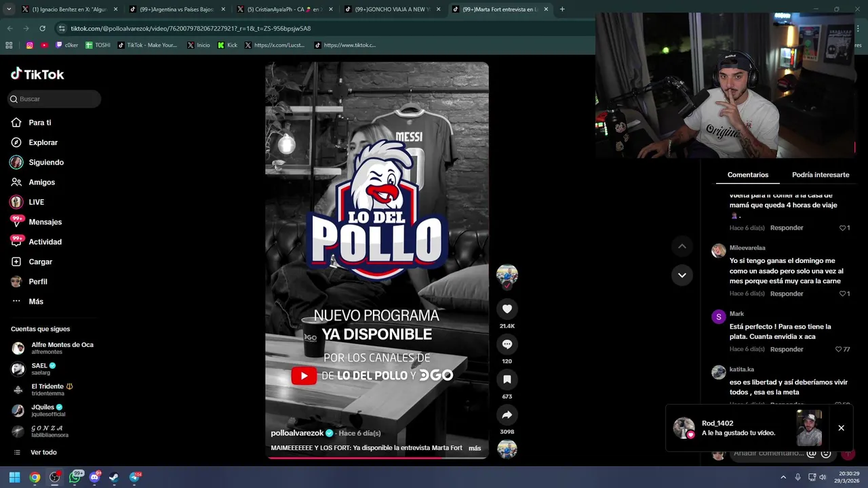Like Mark's comment with 77 likes
Image resolution: width=868 pixels, height=488 pixels.
pyautogui.click(x=839, y=349)
